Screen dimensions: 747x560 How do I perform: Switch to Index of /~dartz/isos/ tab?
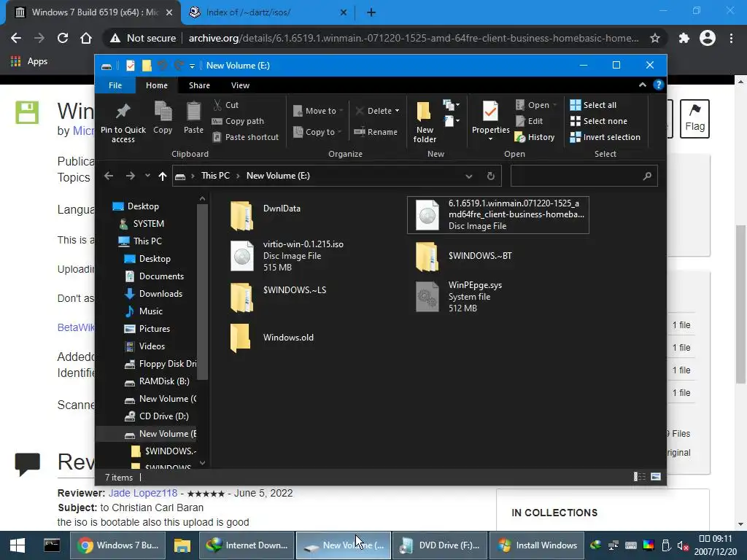[x=267, y=12]
